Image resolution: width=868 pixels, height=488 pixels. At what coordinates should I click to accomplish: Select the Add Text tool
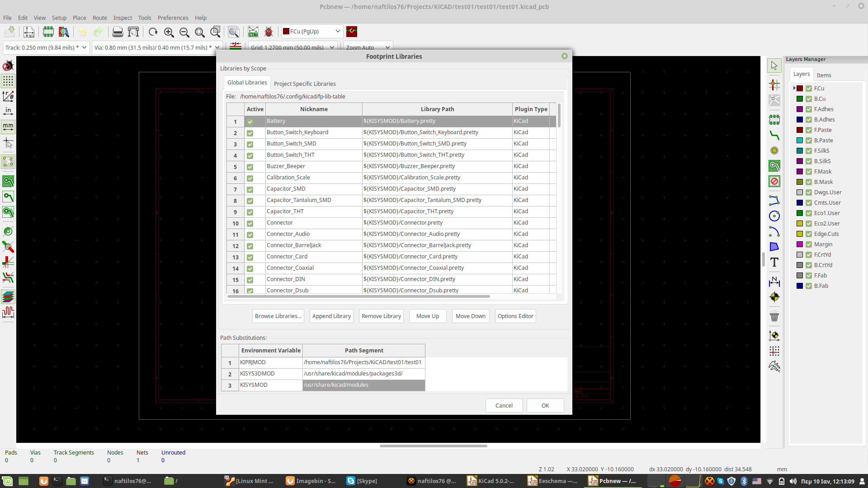tap(774, 263)
